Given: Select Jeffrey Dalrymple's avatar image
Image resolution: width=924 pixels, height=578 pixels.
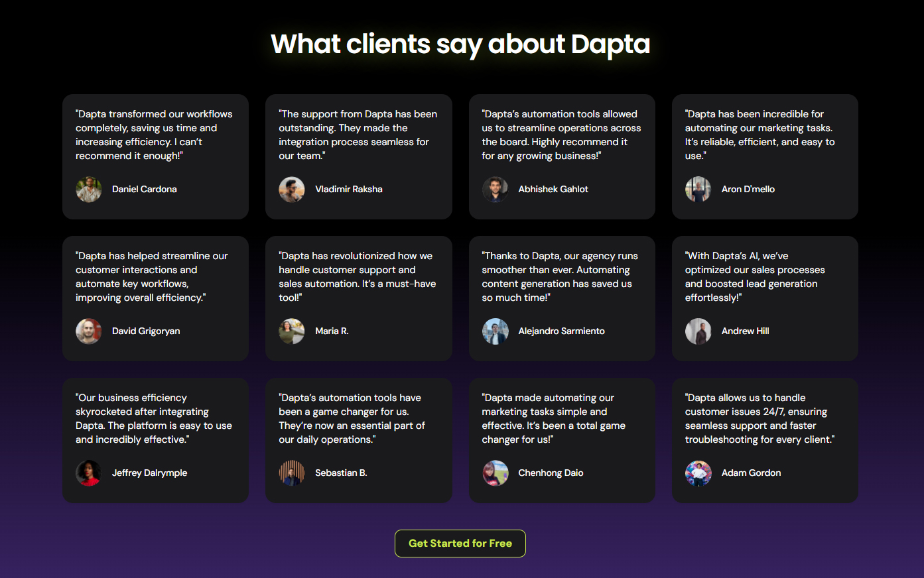Looking at the screenshot, I should tap(88, 473).
